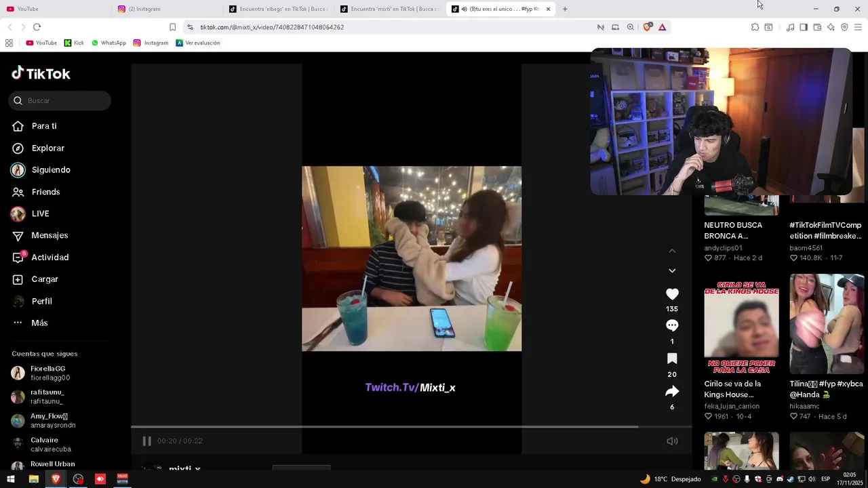Open media playlist music note icon
Viewport: 868px width, 488px height.
coord(790,27)
